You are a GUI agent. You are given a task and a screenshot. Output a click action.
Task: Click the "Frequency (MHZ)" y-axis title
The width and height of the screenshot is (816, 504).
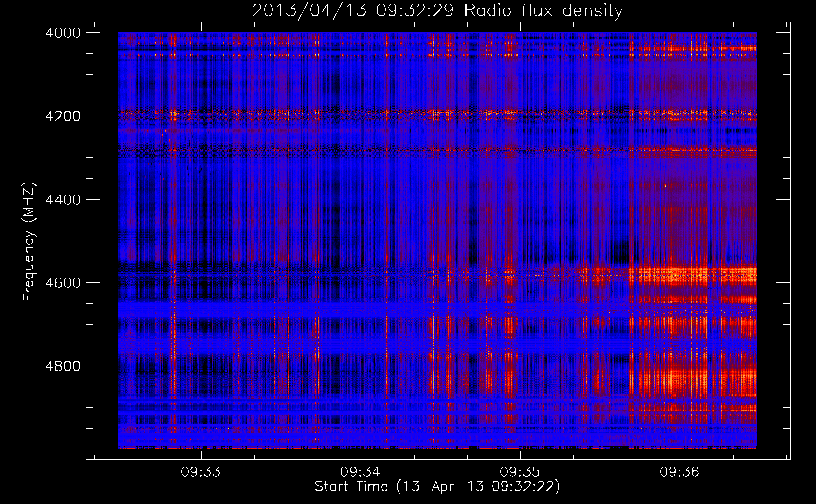tap(29, 242)
